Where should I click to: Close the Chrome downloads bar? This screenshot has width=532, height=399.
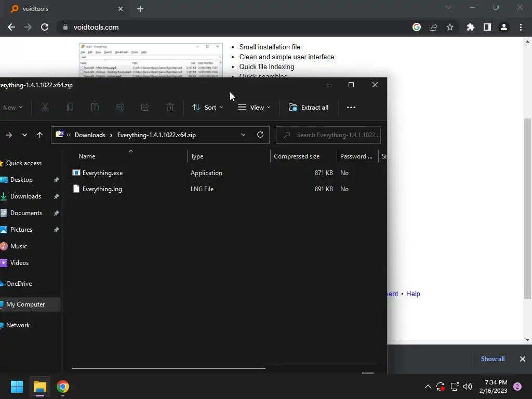click(523, 359)
